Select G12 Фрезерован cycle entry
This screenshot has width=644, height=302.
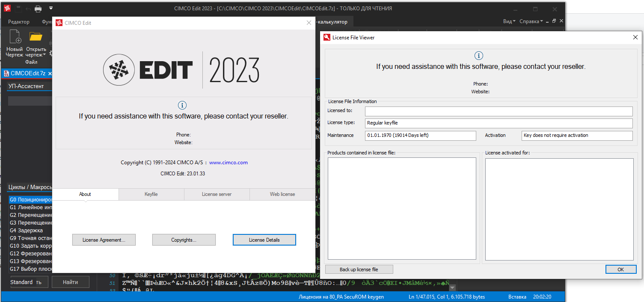pos(31,254)
